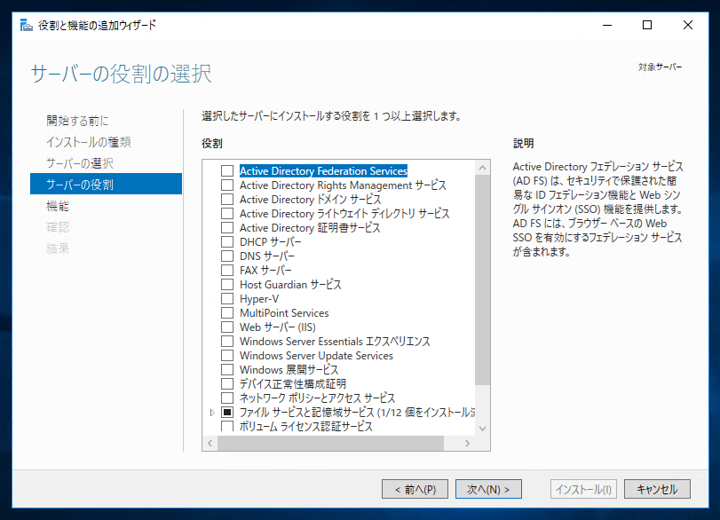
Task: Tick the Hyper-V role checkbox
Action: [x=227, y=299]
